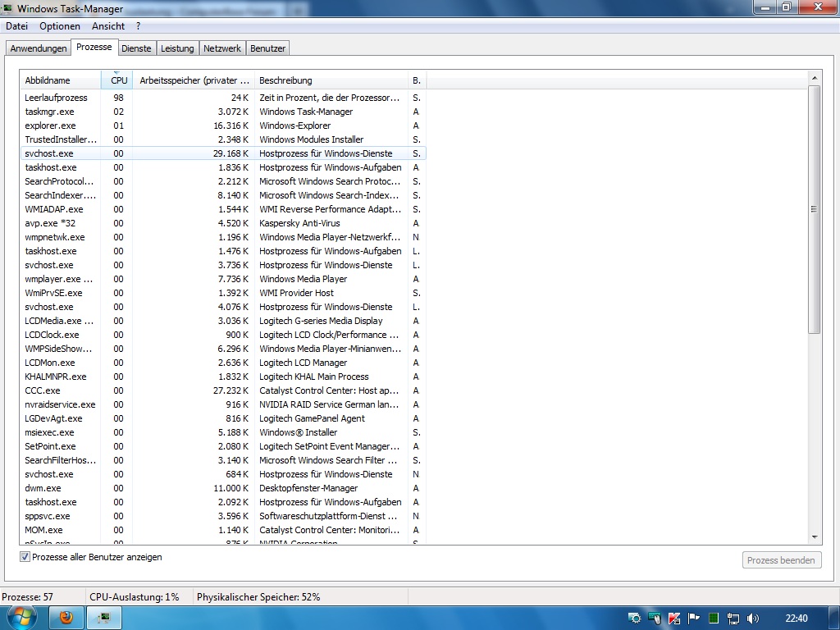Select the KHALMNPR.exe process

click(x=223, y=376)
